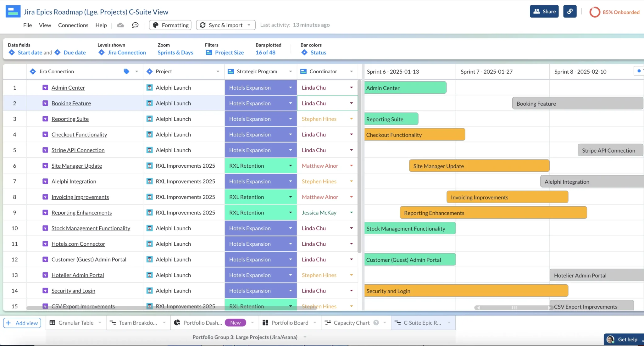Click the Capacity Chart help question icon
The width and height of the screenshot is (644, 346).
pyautogui.click(x=376, y=323)
